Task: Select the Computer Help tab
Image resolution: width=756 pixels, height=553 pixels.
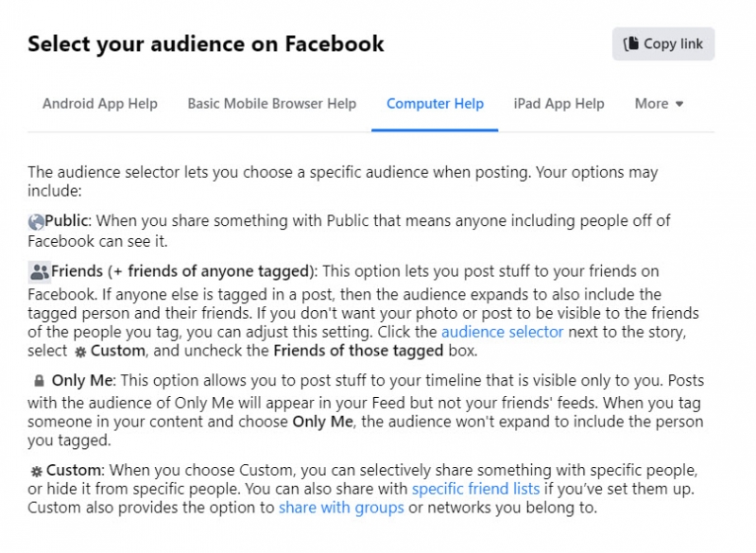Action: coord(435,104)
